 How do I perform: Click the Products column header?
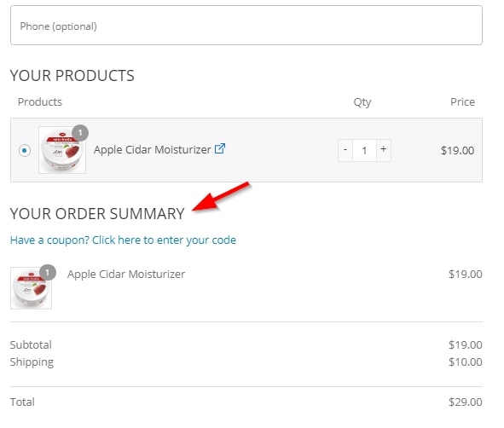tap(40, 101)
